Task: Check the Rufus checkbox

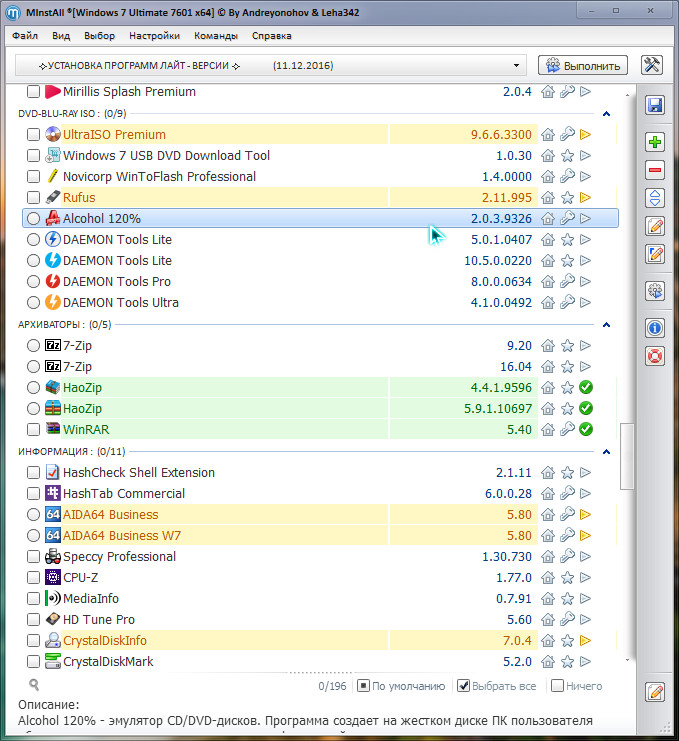Action: click(x=33, y=198)
